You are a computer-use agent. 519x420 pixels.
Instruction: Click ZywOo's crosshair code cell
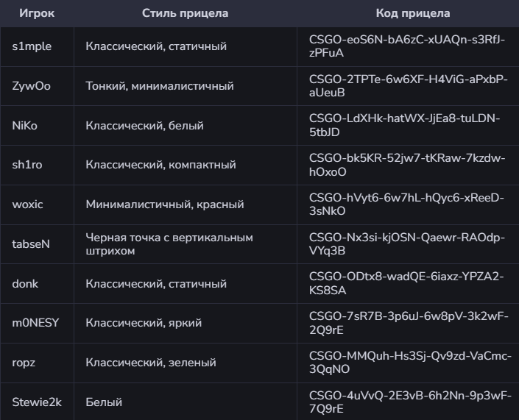[407, 86]
